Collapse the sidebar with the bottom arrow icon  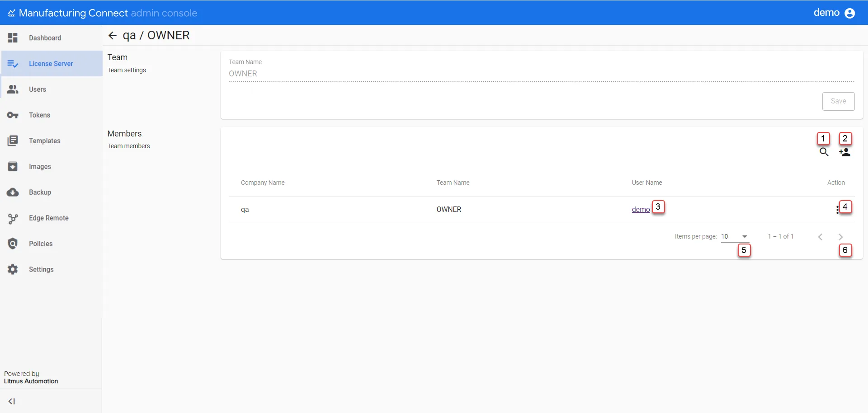(x=12, y=401)
